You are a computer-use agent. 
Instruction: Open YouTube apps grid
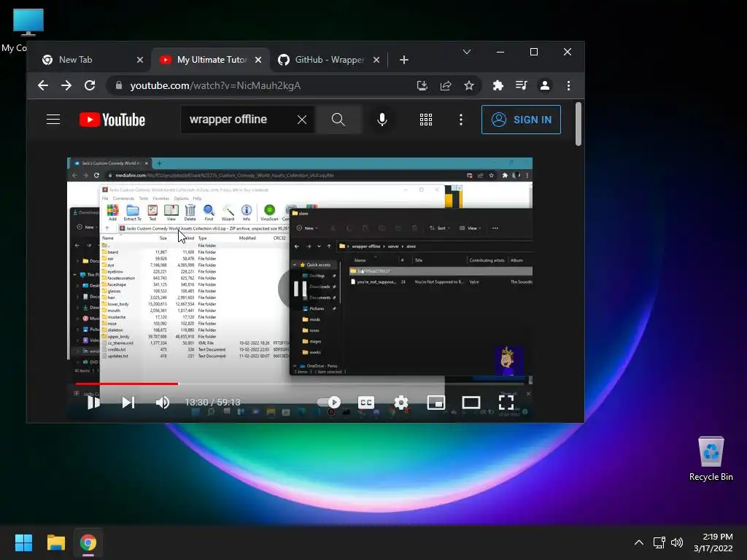click(x=426, y=120)
